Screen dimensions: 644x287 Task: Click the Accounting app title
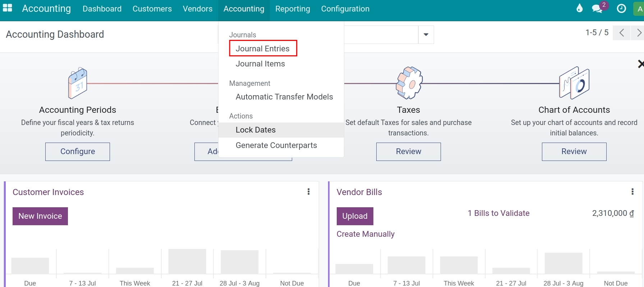coord(46,8)
